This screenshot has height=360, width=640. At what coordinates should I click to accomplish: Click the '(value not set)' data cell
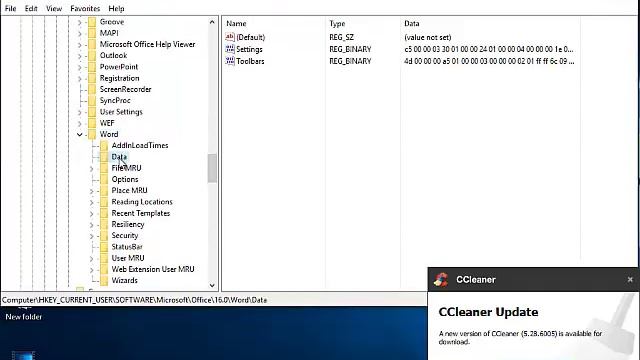pos(428,37)
